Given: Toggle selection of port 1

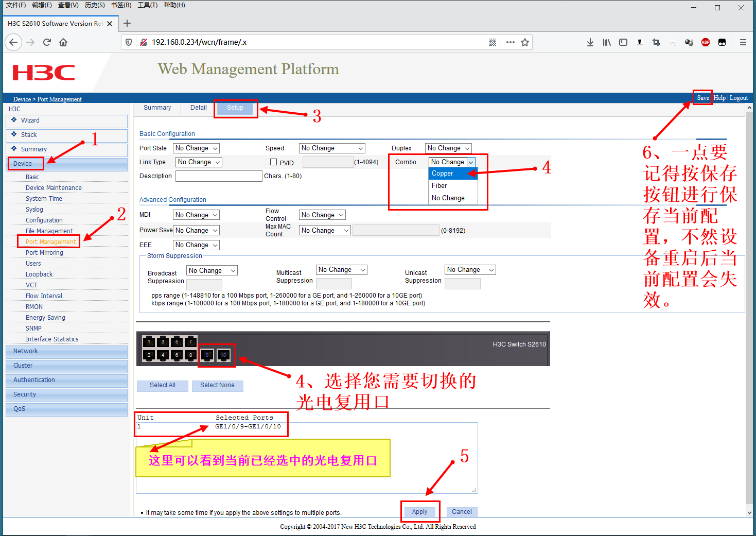Looking at the screenshot, I should [x=149, y=341].
